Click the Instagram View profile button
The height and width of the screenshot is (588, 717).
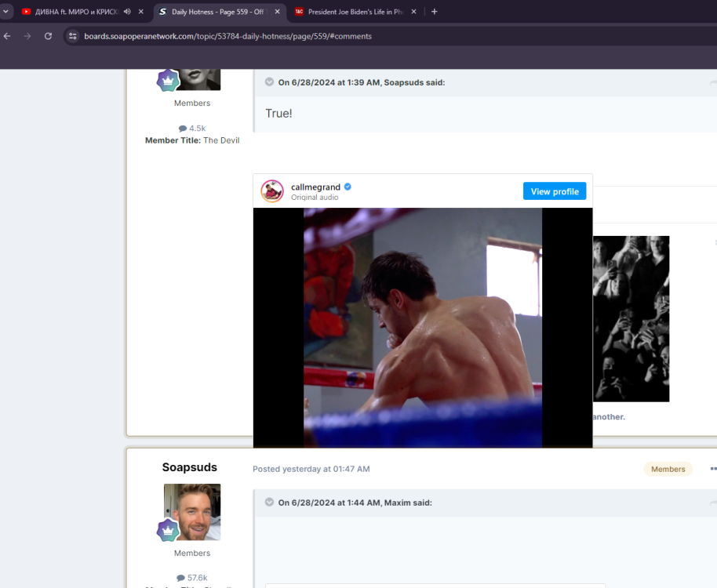(x=554, y=191)
